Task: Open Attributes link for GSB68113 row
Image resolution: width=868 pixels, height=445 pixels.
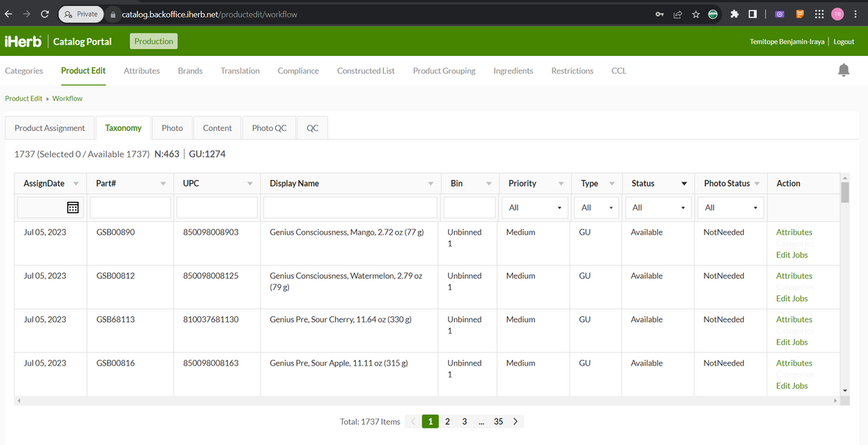Action: click(794, 320)
